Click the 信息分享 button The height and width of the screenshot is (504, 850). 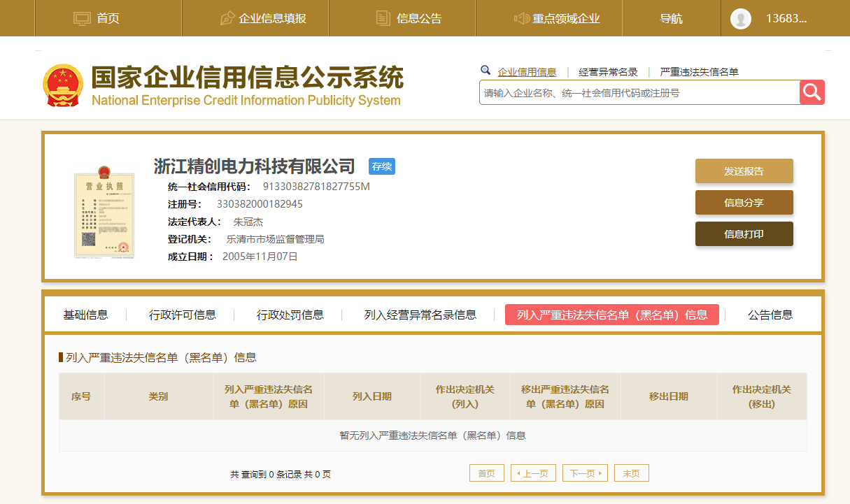pos(744,203)
